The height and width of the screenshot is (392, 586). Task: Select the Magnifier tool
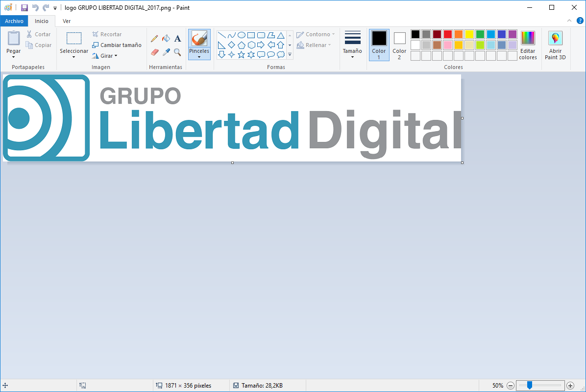pos(178,52)
